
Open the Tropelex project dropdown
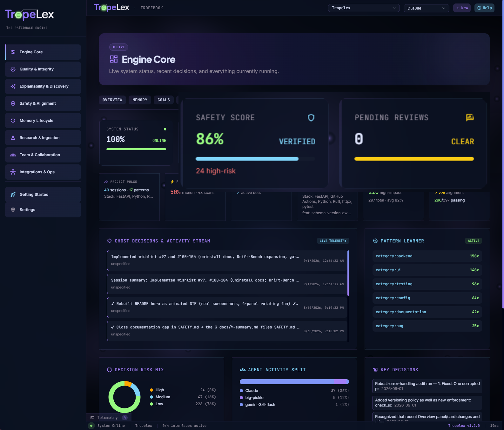pos(364,8)
